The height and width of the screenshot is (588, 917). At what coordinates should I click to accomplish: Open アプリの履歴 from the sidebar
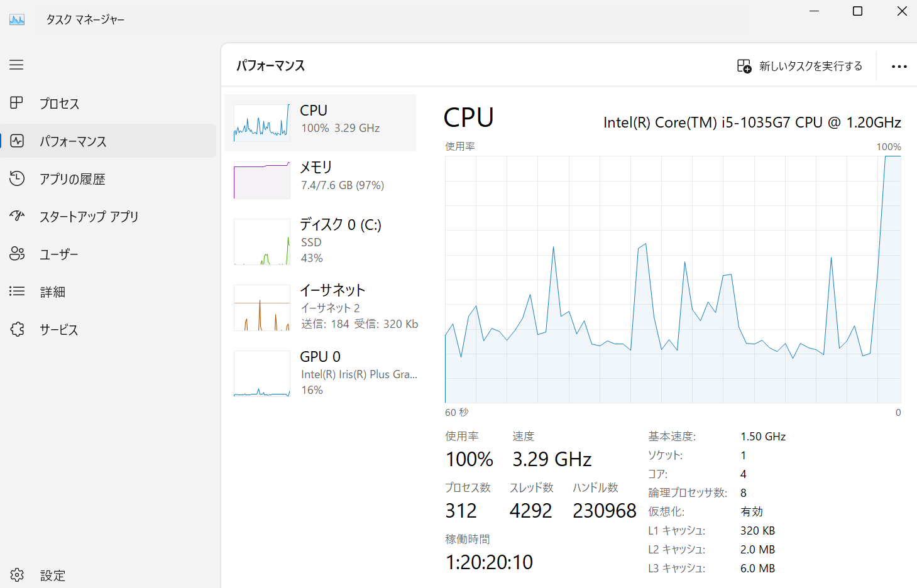pyautogui.click(x=17, y=178)
